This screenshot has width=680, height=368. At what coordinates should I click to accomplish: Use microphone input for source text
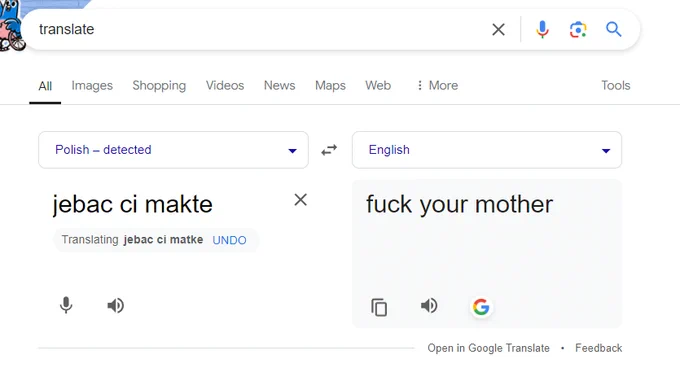tap(66, 305)
